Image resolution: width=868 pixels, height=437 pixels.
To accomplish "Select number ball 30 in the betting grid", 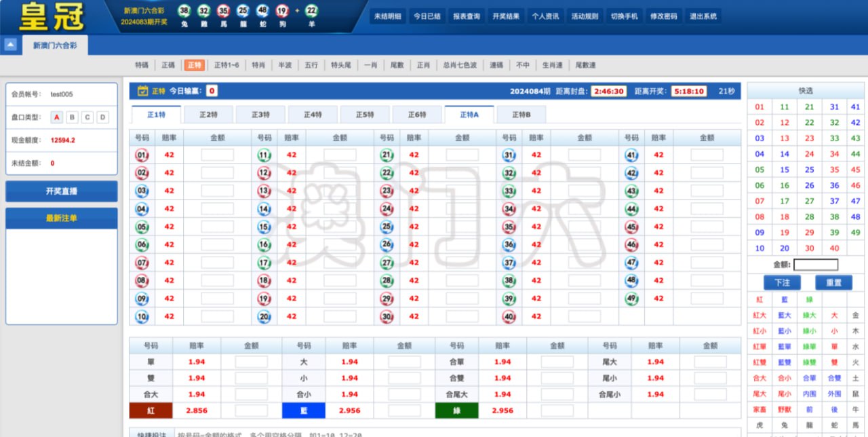I will [x=387, y=316].
